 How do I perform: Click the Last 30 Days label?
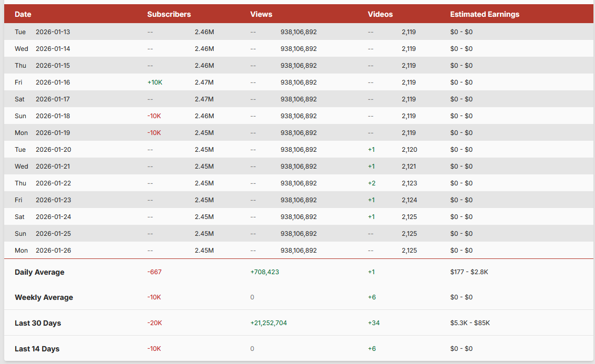(38, 323)
